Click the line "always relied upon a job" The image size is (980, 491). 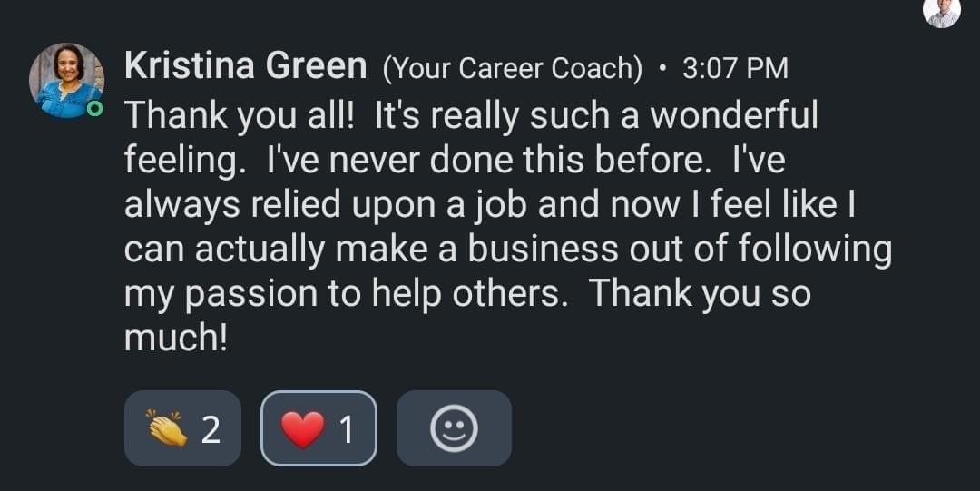(490, 204)
